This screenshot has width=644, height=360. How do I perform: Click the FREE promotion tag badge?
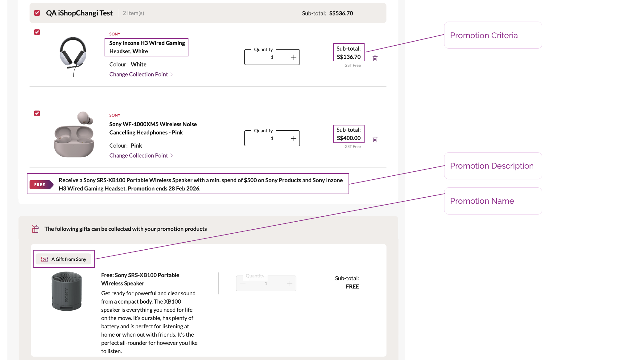tap(41, 185)
